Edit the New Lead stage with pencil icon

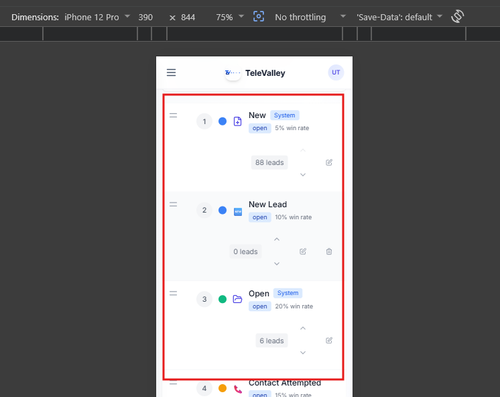coord(303,251)
